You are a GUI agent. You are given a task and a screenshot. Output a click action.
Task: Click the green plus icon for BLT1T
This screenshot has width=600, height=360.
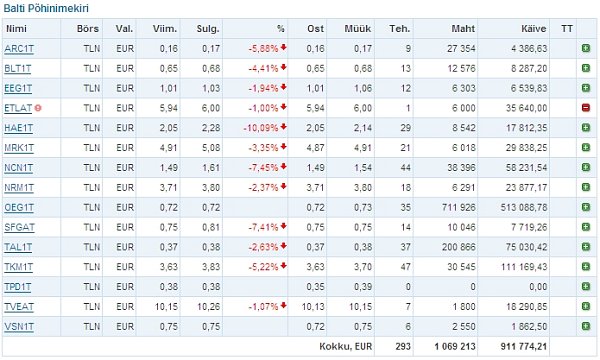(585, 68)
